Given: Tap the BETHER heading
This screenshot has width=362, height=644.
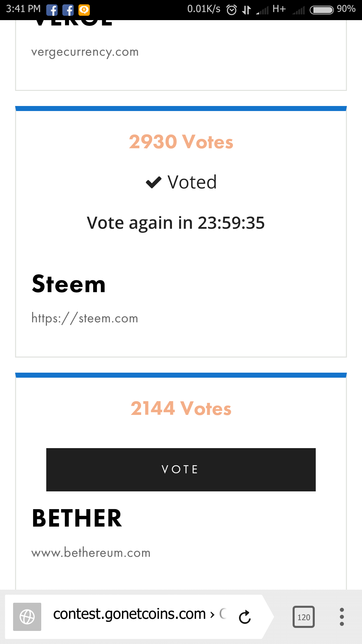Looking at the screenshot, I should pyautogui.click(x=77, y=518).
